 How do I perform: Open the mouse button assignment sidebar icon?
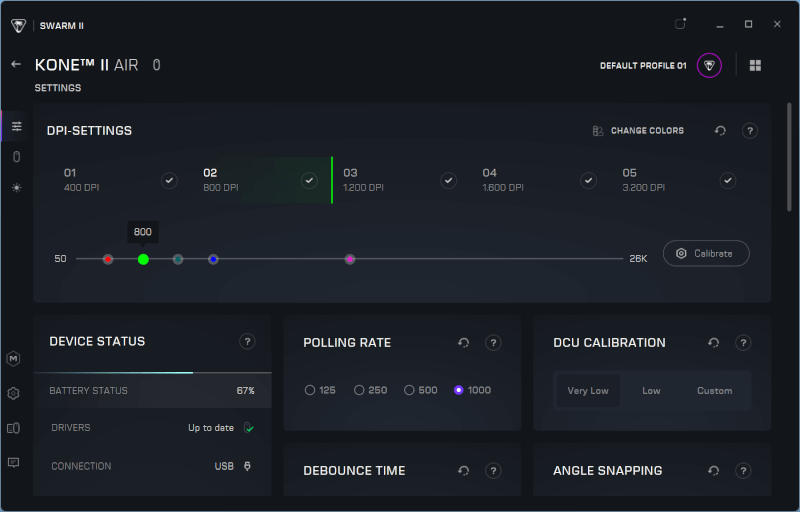[x=17, y=157]
